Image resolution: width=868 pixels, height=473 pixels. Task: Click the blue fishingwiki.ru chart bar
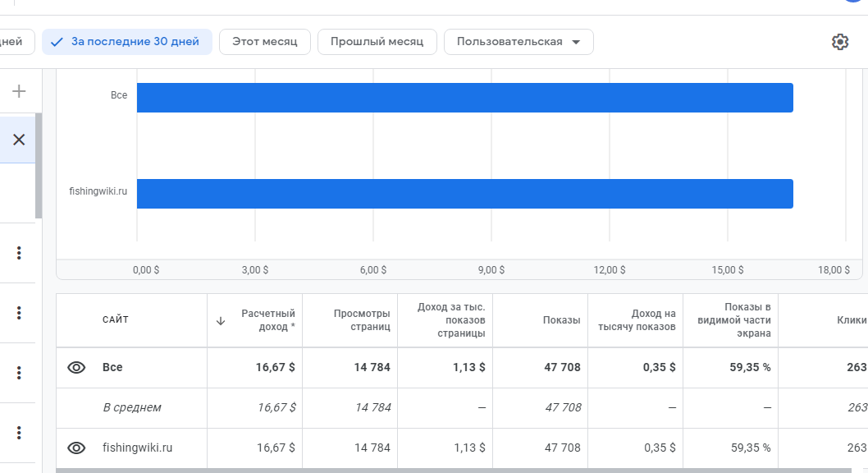464,194
